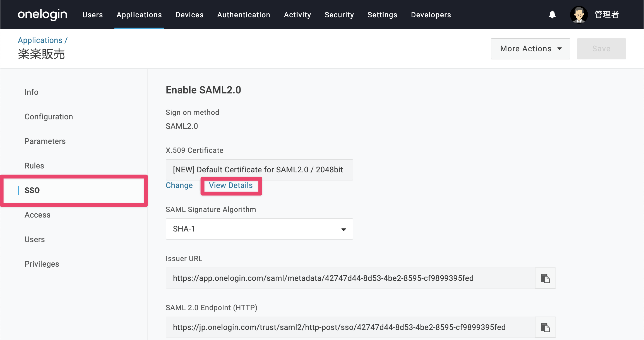The width and height of the screenshot is (644, 340).
Task: Open the notifications bell
Action: (552, 15)
